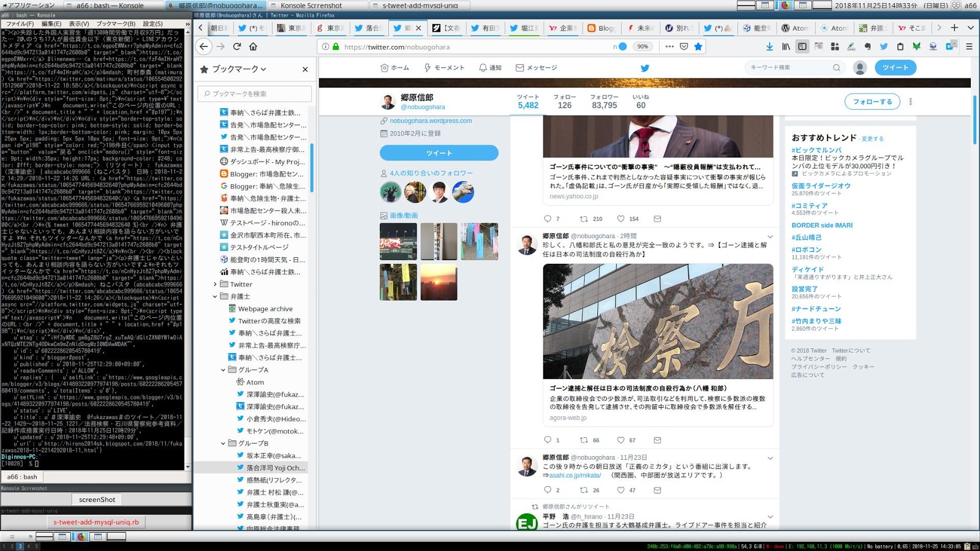Open Firefox hamburger menu
The height and width of the screenshot is (551, 980).
(969, 47)
